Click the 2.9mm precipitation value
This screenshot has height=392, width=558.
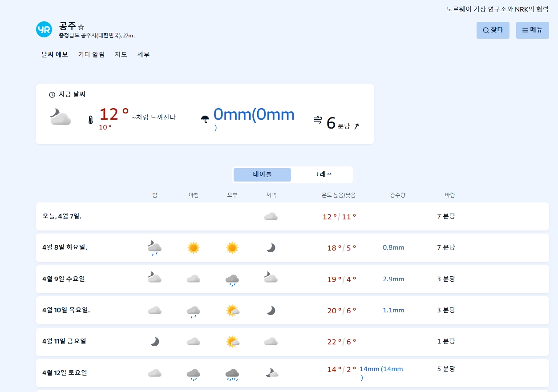pyautogui.click(x=393, y=279)
